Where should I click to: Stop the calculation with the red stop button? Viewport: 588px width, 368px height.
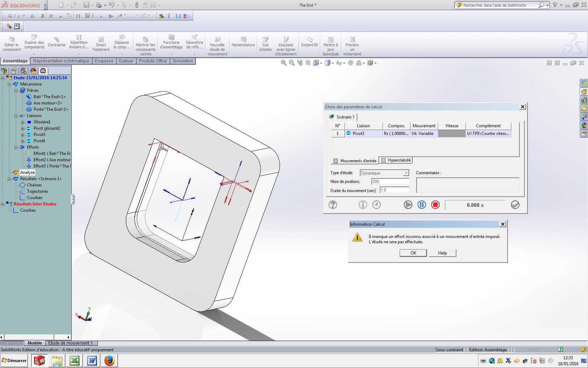click(435, 205)
